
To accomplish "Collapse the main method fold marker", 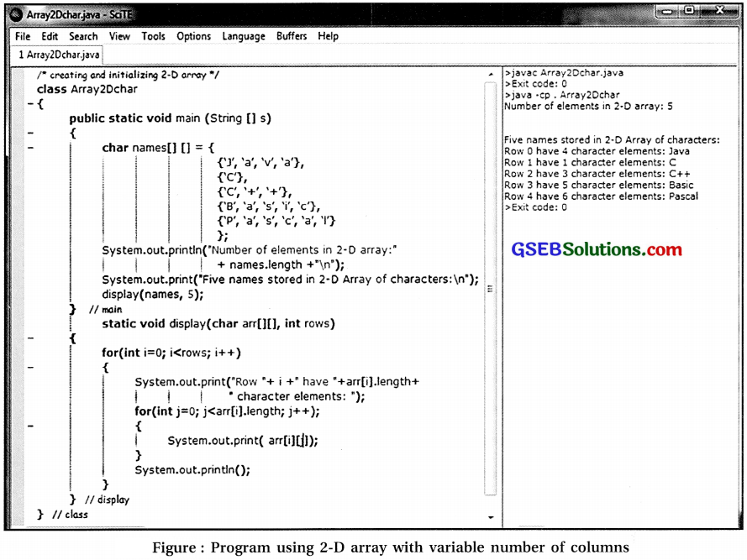I will click(x=31, y=133).
